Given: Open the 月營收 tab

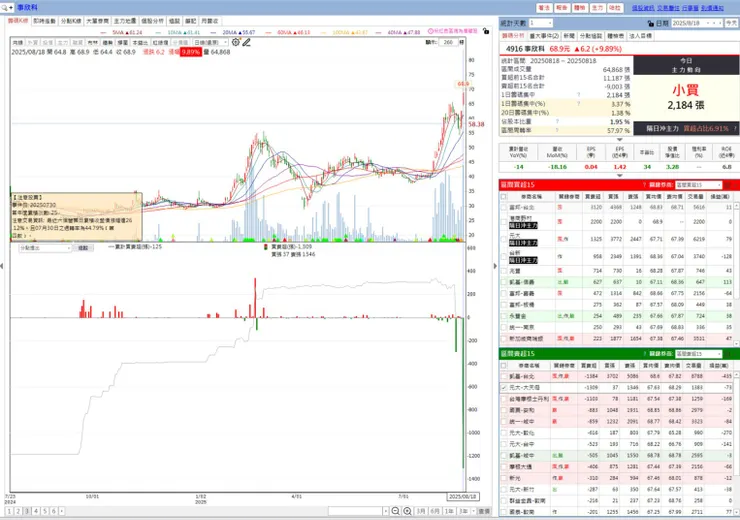Looking at the screenshot, I should point(210,21).
